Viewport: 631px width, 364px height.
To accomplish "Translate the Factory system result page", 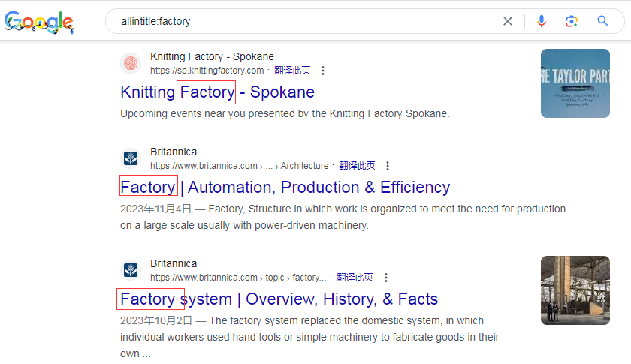I will tap(355, 278).
